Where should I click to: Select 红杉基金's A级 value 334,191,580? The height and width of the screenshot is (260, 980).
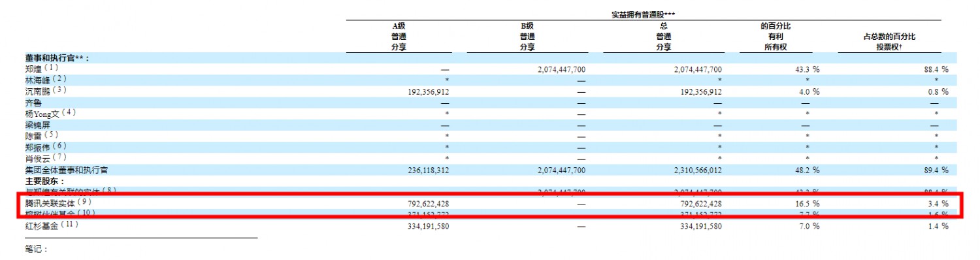tap(428, 226)
